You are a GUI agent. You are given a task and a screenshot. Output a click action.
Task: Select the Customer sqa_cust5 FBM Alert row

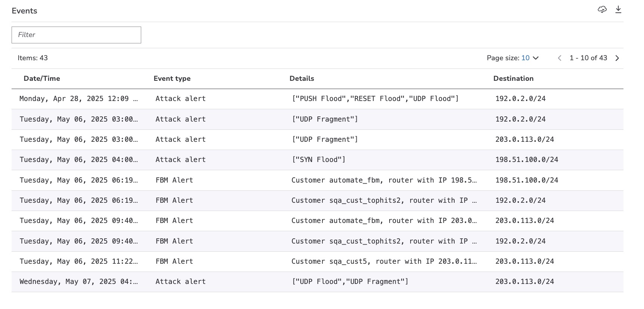384,261
